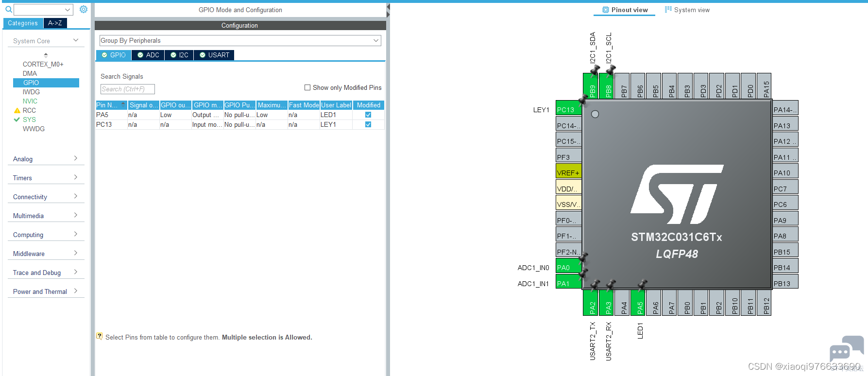Open the settings gear icon

click(x=84, y=9)
